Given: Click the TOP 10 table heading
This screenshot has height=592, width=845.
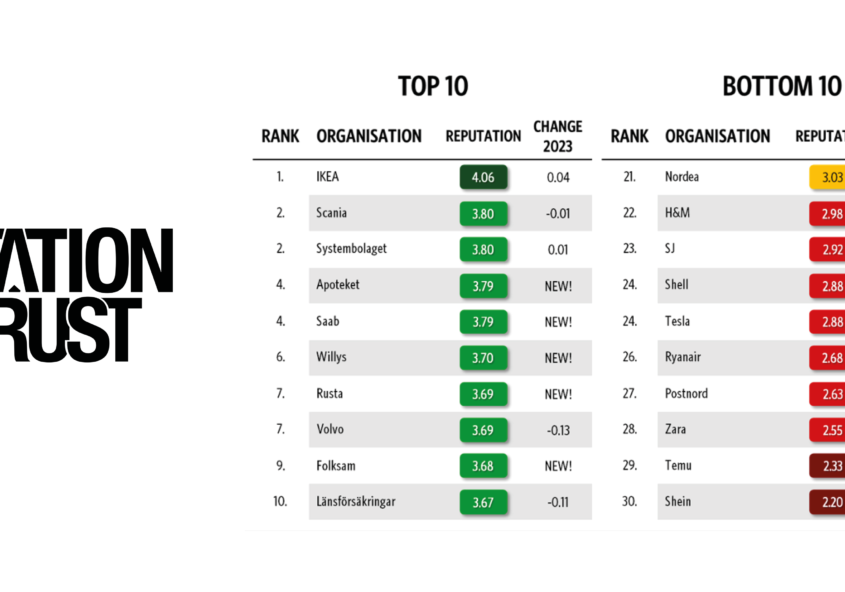Looking at the screenshot, I should [x=433, y=87].
